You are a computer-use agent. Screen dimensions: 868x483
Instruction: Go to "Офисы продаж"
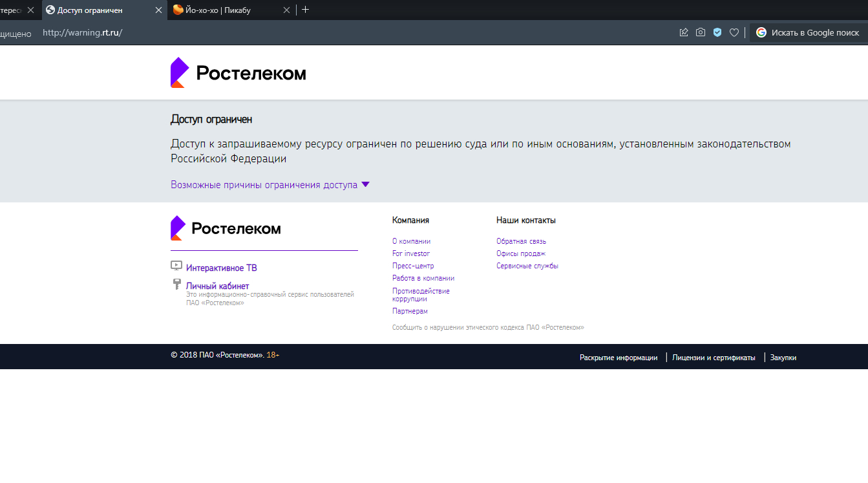click(521, 253)
